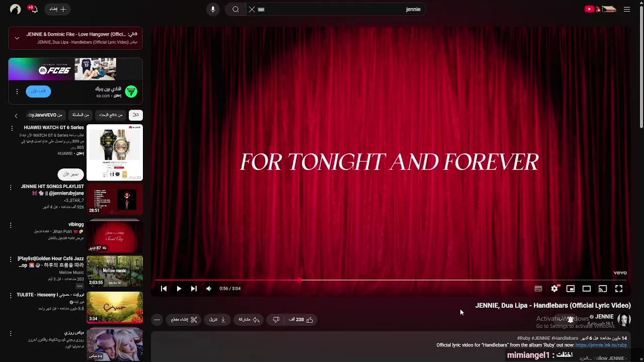
Task: Click the search magnifier icon
Action: click(235, 9)
